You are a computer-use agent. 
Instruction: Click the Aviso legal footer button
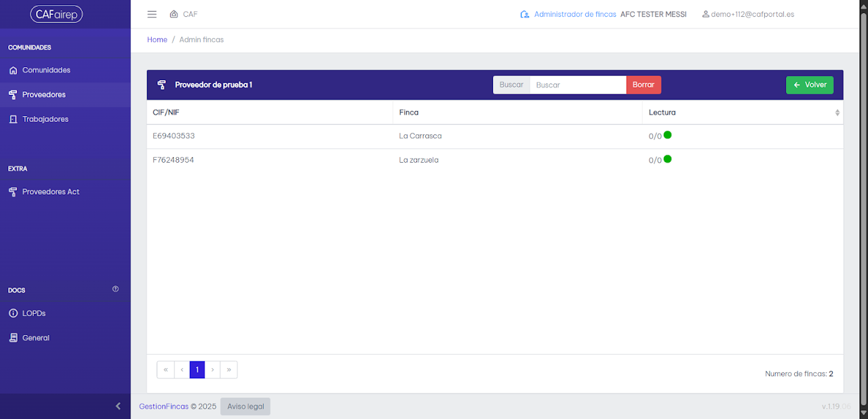pos(245,406)
